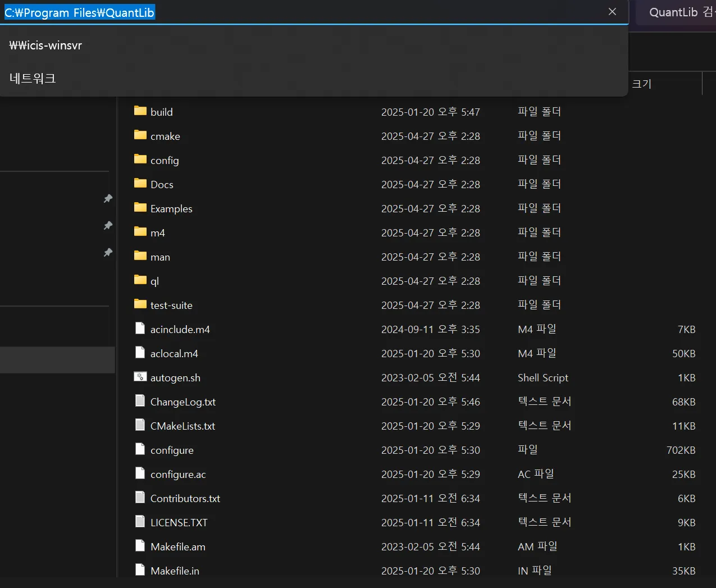Click the m4 folder icon
The width and height of the screenshot is (716, 588).
[x=140, y=231]
